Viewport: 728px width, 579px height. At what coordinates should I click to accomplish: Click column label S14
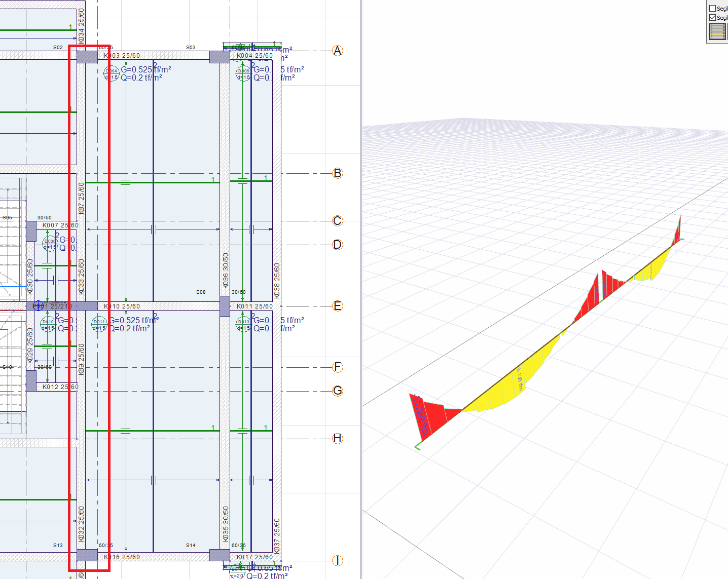[x=191, y=546]
